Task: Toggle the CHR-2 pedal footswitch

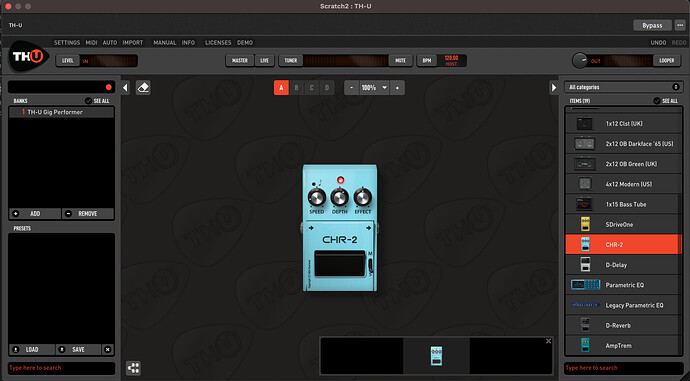Action: (x=339, y=264)
